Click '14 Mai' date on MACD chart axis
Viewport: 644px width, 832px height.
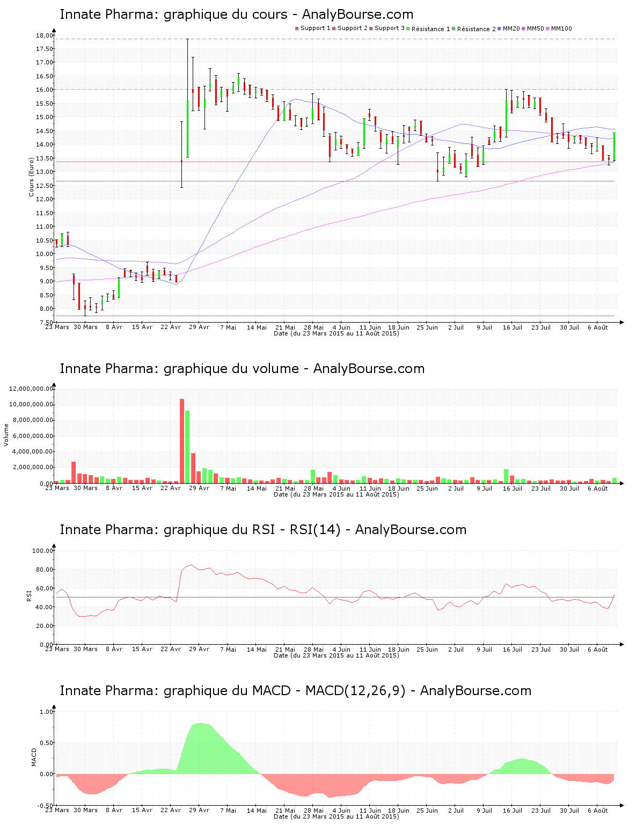[x=257, y=810]
